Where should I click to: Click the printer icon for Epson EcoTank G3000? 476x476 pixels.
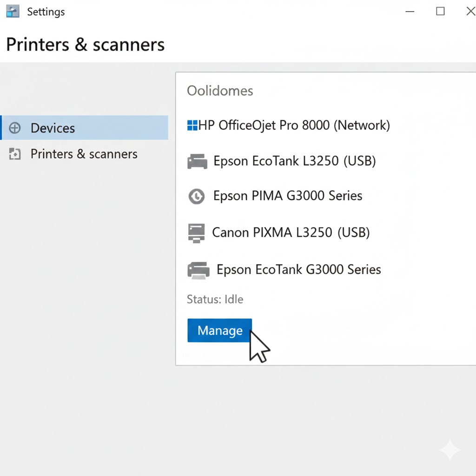pyautogui.click(x=198, y=270)
